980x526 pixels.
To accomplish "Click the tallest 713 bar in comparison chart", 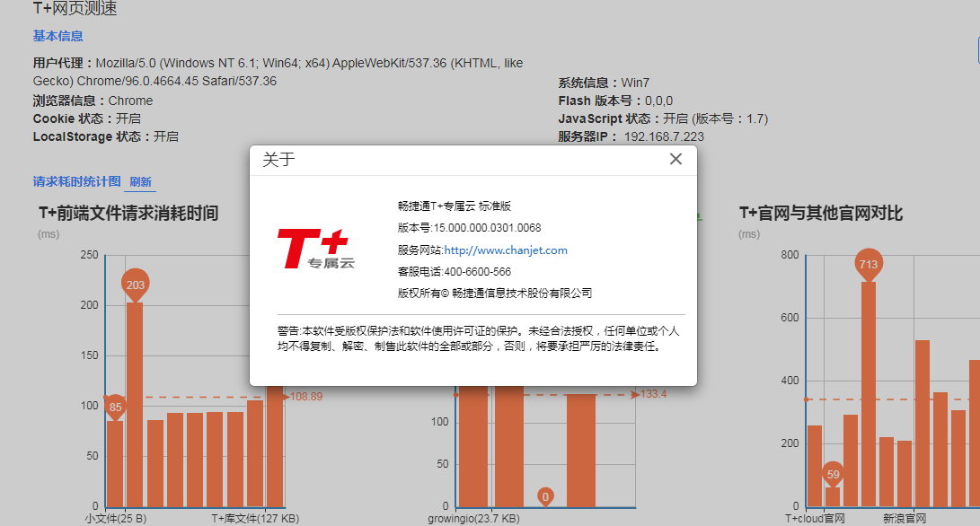I will (x=868, y=394).
